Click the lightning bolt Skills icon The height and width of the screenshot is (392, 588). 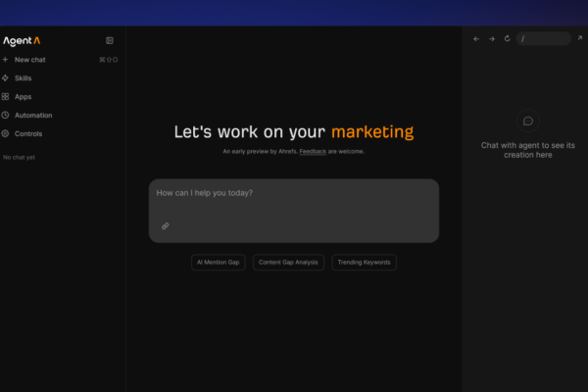[x=5, y=78]
